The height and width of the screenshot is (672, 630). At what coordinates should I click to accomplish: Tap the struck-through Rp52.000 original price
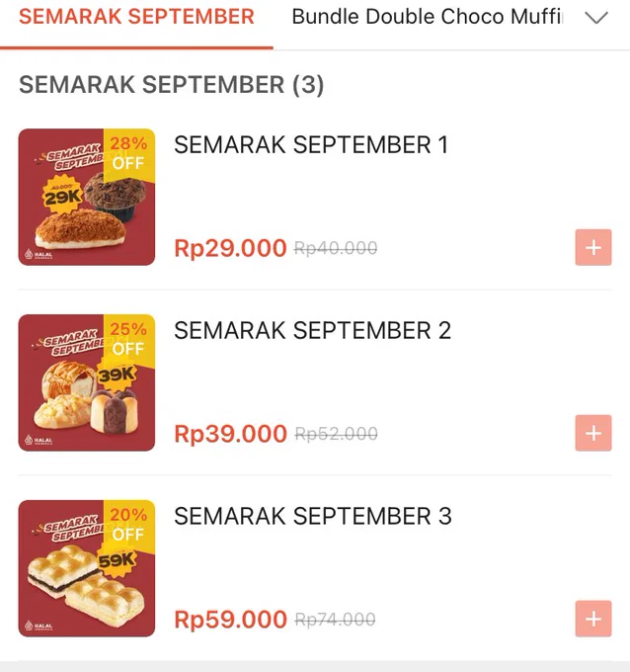(x=336, y=434)
